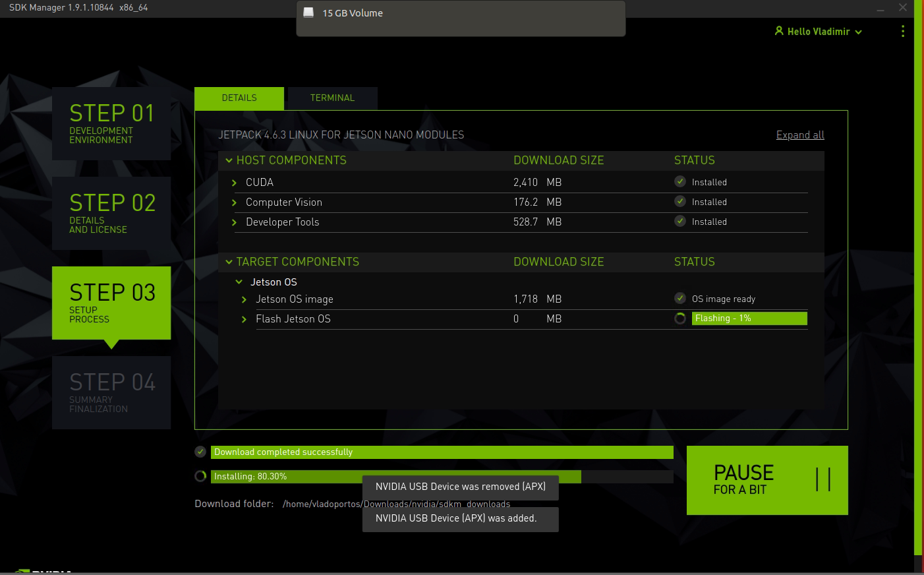Click the Flash Jetson OS spinner icon
Image resolution: width=924 pixels, height=575 pixels.
(x=680, y=318)
